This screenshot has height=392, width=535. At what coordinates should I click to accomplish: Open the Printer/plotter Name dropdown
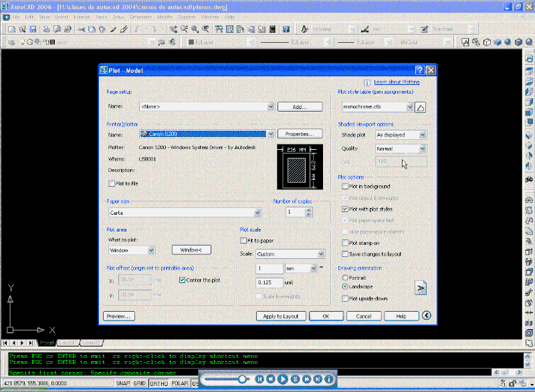[271, 134]
